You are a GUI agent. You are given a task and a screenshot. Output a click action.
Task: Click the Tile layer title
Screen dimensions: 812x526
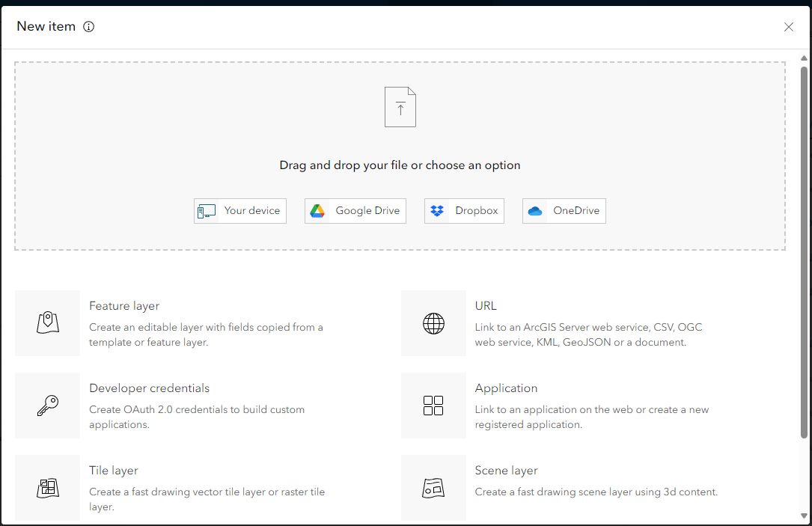pyautogui.click(x=114, y=471)
